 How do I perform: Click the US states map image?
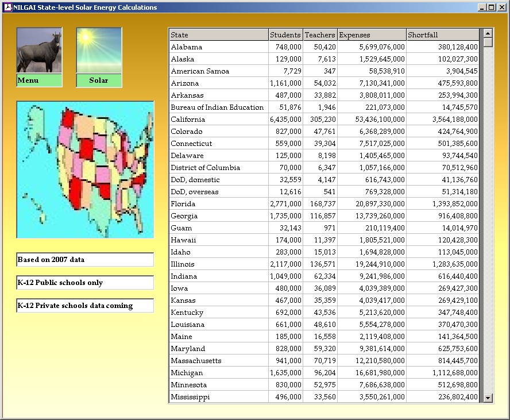85,169
